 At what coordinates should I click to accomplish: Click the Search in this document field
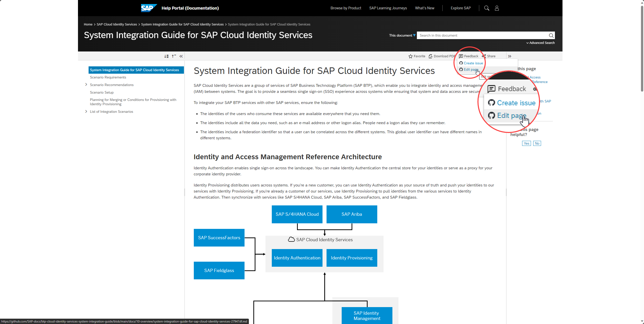482,35
